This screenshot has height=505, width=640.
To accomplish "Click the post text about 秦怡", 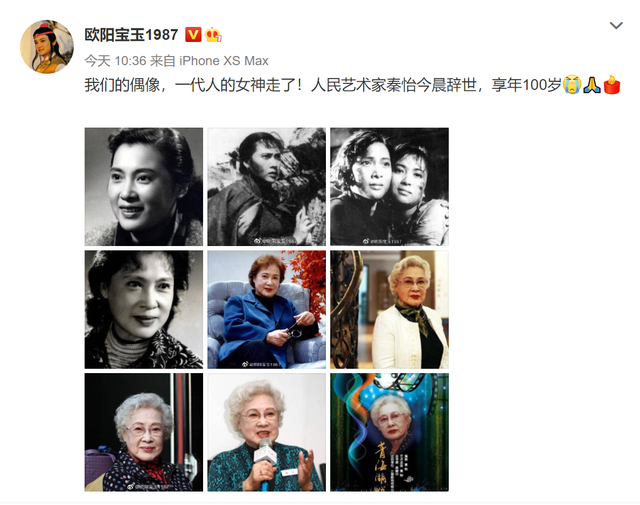I will tap(322, 85).
